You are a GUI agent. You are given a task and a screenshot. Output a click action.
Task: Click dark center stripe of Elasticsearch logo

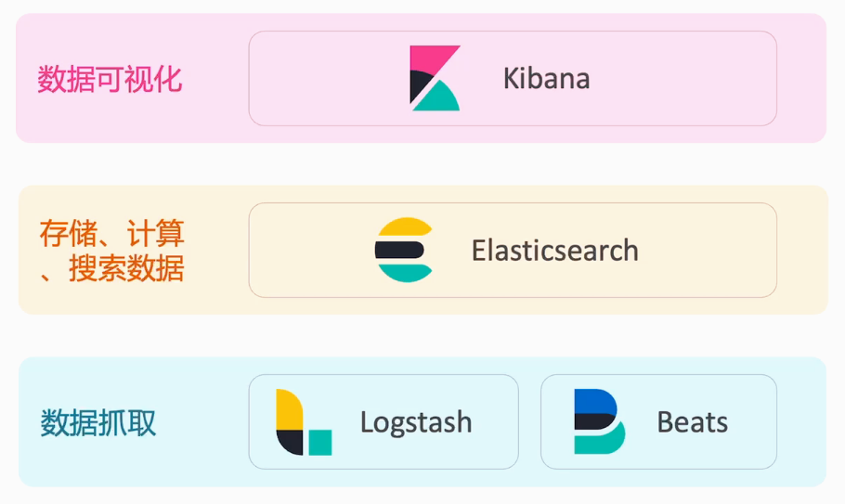coord(399,250)
